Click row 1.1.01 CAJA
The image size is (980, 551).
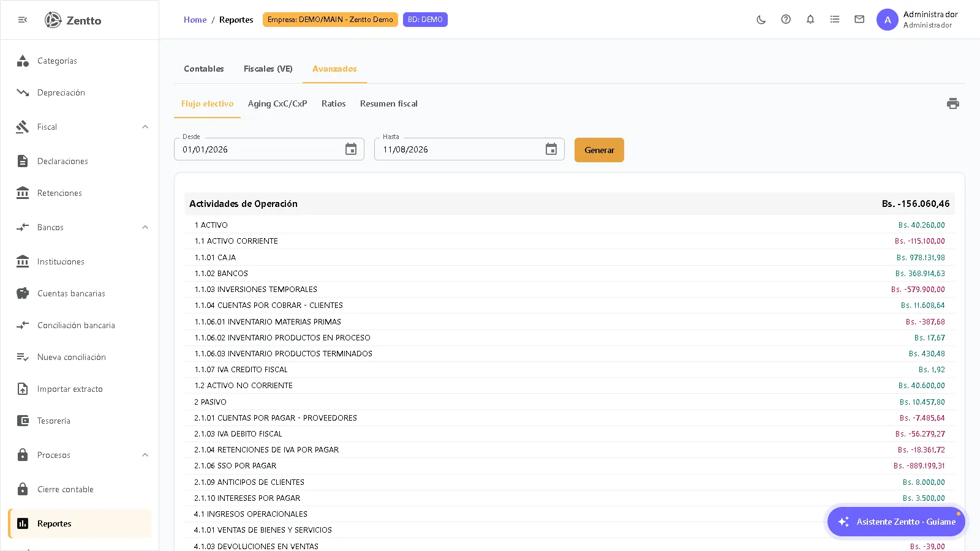[x=570, y=258]
